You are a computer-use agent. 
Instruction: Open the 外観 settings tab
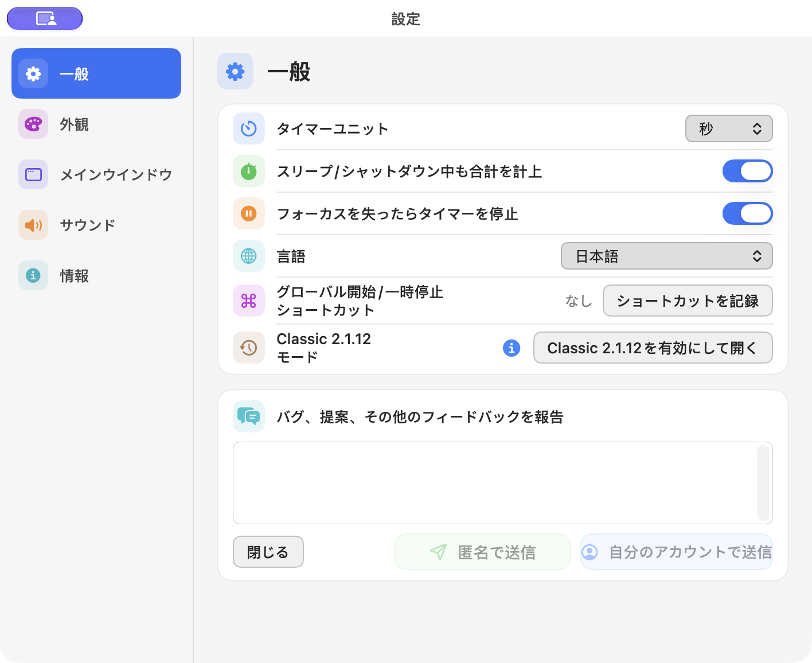tap(96, 124)
